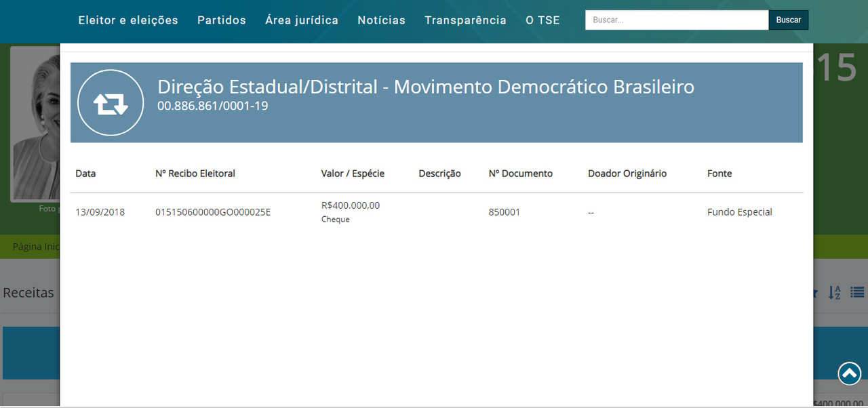Click the date 13/09/2018
The image size is (868, 408).
pyautogui.click(x=100, y=212)
